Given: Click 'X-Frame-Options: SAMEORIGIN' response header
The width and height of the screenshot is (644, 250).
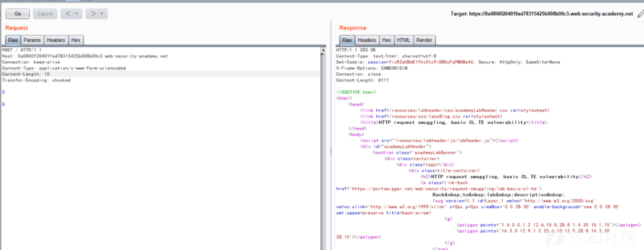Looking at the screenshot, I should 371,68.
